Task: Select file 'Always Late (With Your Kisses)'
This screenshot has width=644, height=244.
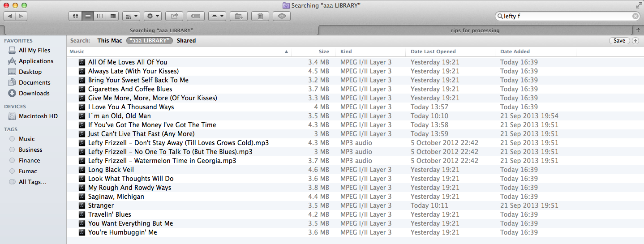Action: 133,71
